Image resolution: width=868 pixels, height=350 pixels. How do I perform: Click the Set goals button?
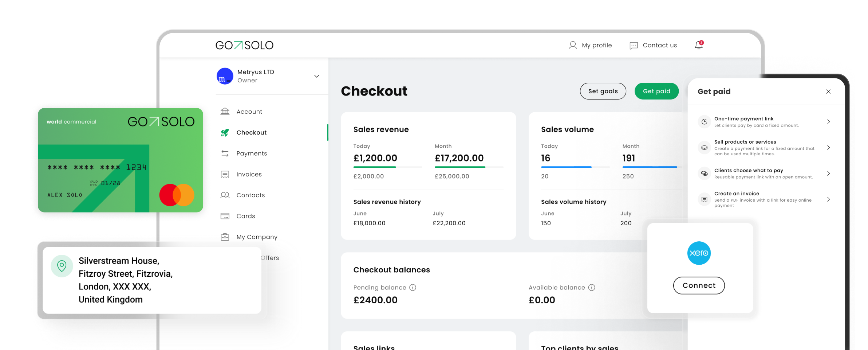(603, 91)
